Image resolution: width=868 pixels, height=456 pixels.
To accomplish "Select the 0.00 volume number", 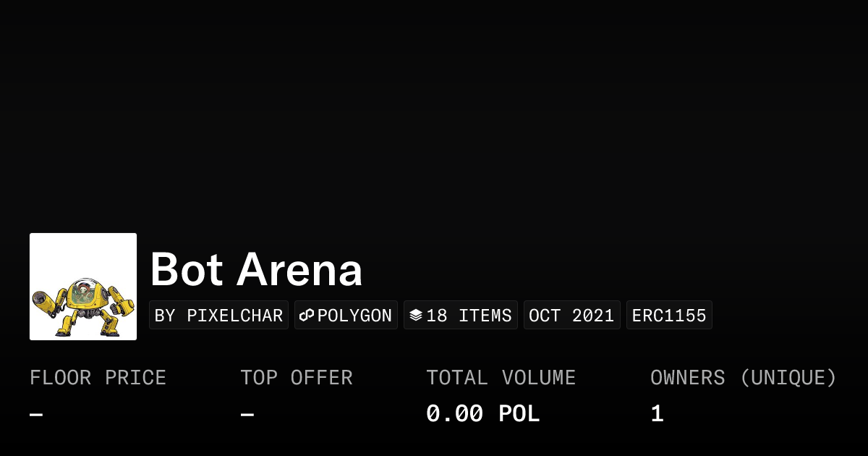I will tap(454, 414).
